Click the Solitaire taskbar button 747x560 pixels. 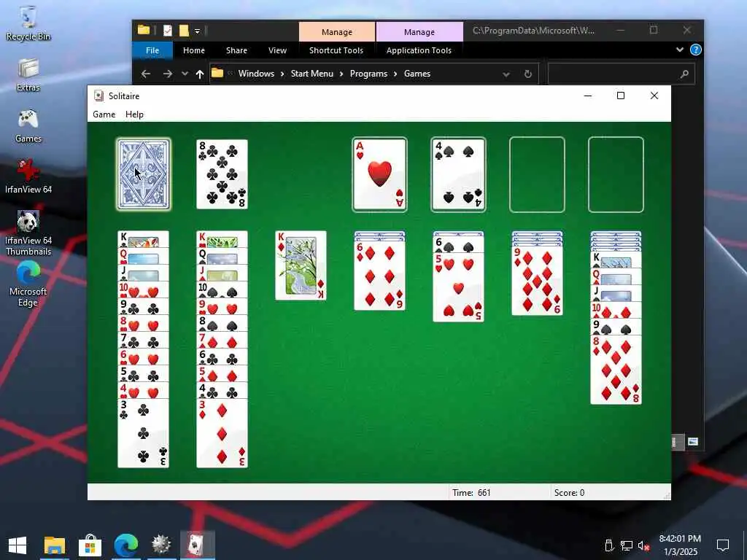click(x=197, y=545)
